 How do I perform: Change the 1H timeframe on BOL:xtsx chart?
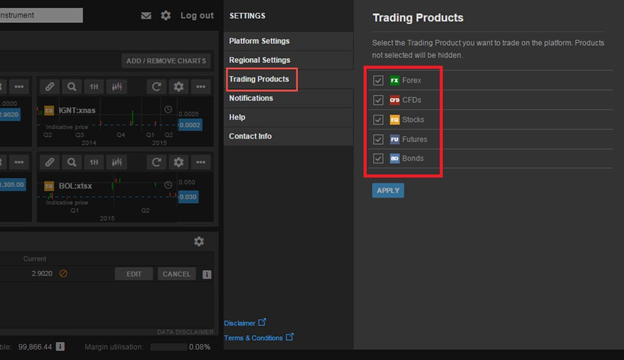tap(94, 162)
